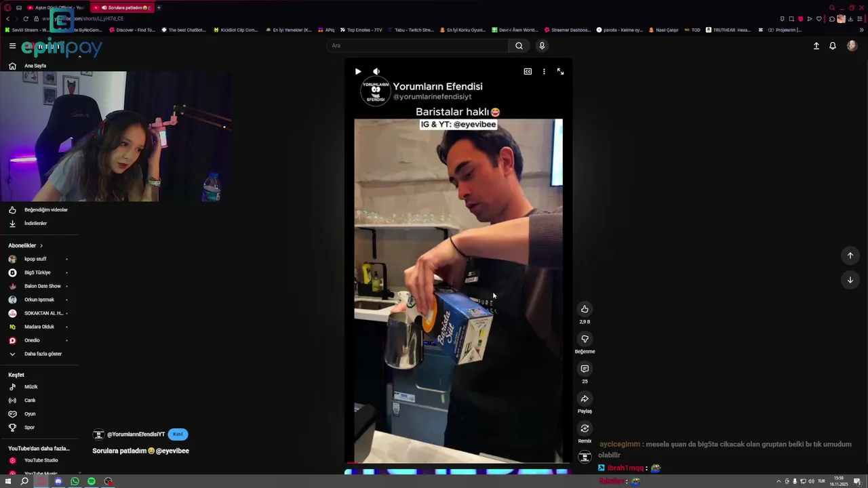Click the Katıl join button

(x=178, y=434)
